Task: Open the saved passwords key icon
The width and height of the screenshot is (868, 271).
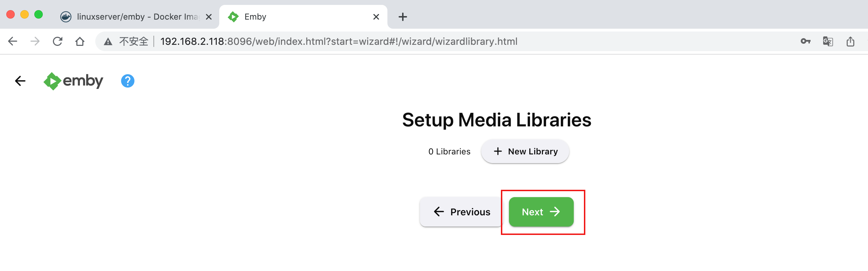Action: (805, 41)
